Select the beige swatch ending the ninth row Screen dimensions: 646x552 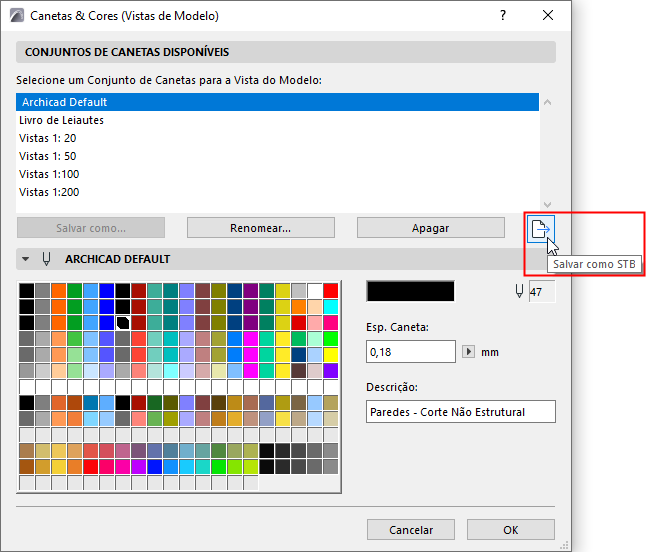coord(331,419)
